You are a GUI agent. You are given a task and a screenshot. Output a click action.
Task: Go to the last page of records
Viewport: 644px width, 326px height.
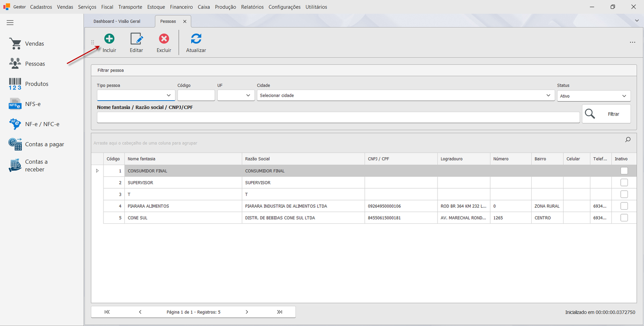click(x=280, y=312)
